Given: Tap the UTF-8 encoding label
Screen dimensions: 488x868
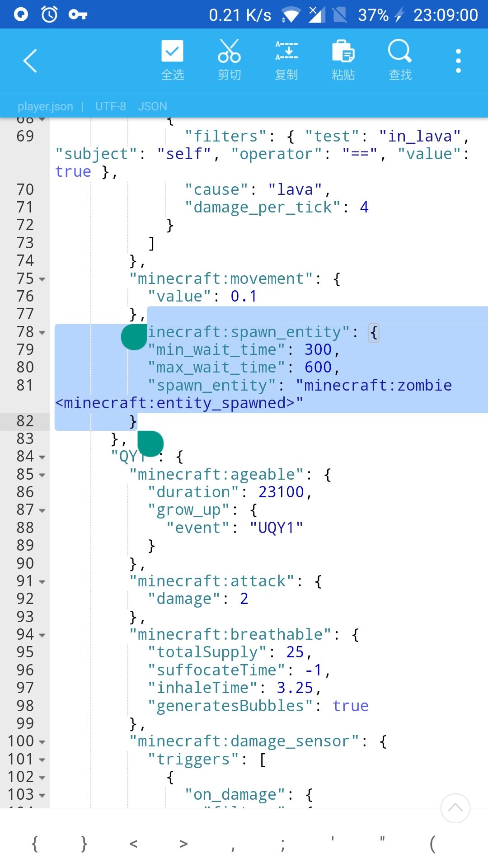Looking at the screenshot, I should [111, 106].
